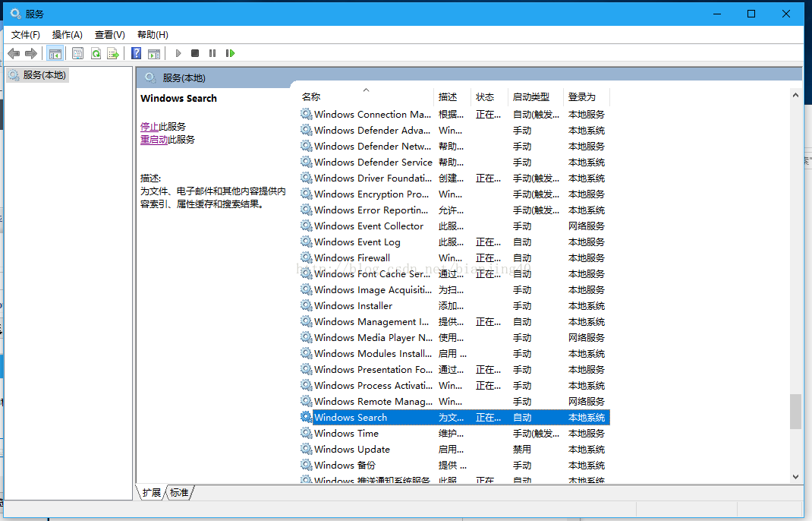Select the Windows Presentation Fo... row

click(x=455, y=370)
